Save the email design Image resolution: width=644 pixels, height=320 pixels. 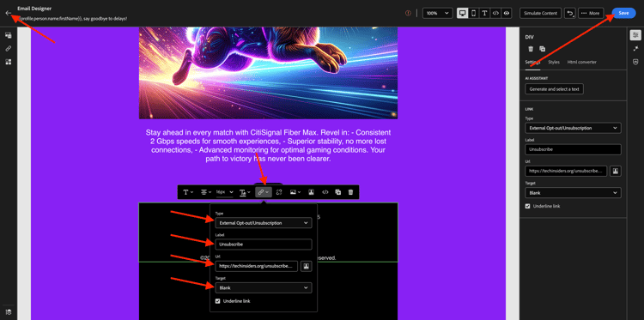tap(623, 13)
